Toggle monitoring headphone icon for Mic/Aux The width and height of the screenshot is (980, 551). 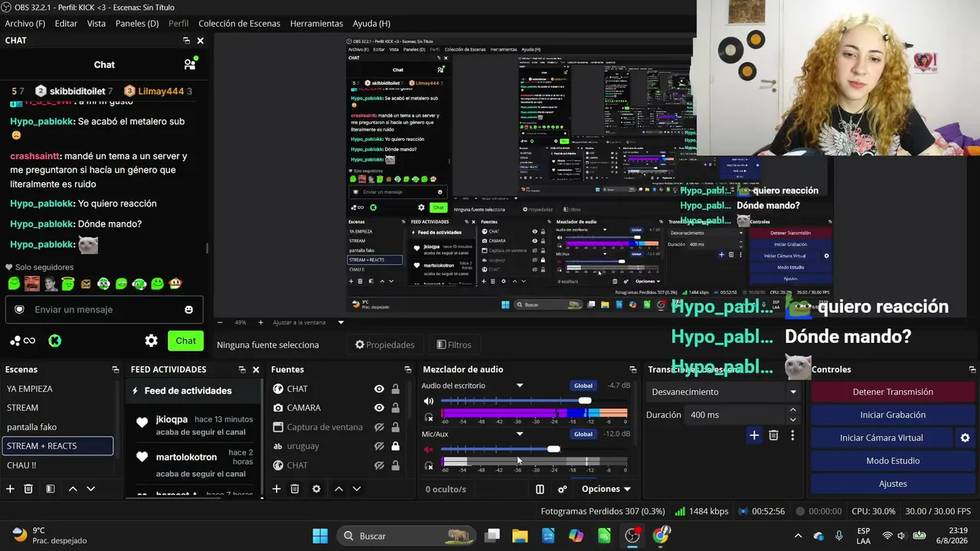coord(429,465)
